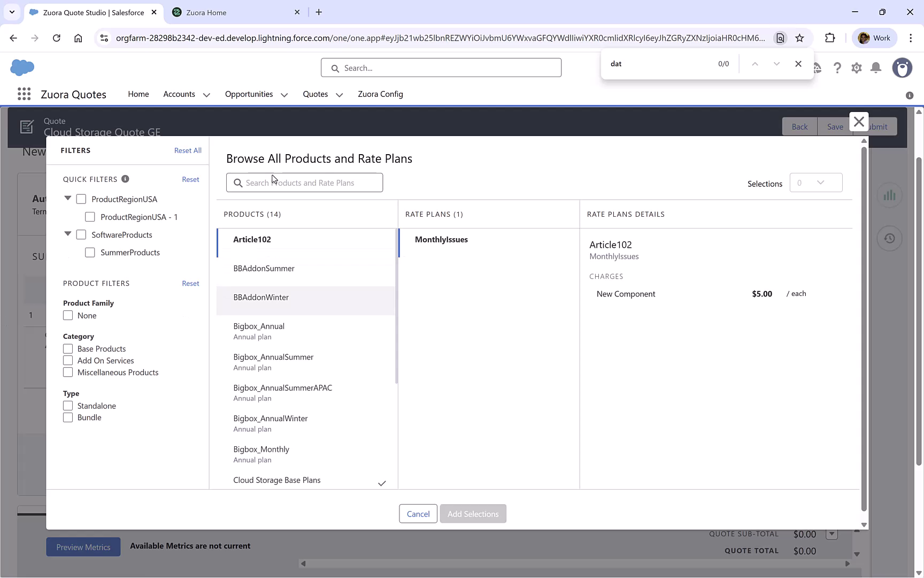Check the Standalone type checkbox
Screen dimensions: 924x578
67,406
